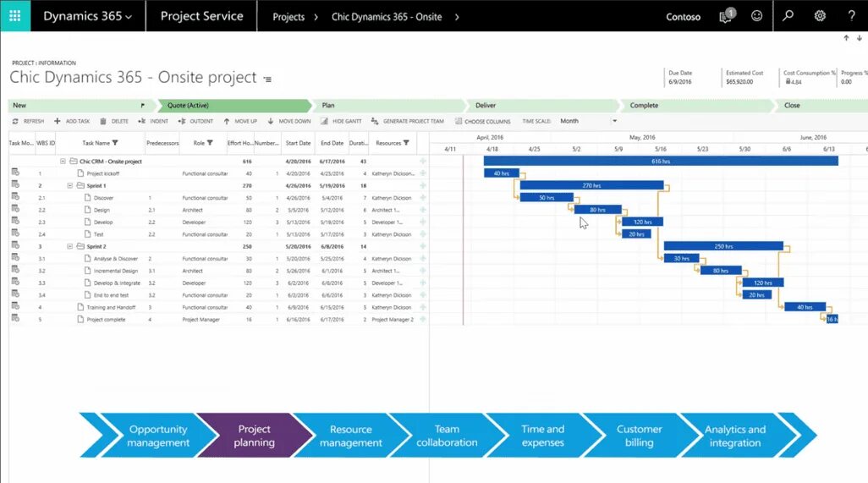The width and height of the screenshot is (868, 483).
Task: Open the Time Scale Month dropdown
Action: coord(588,121)
